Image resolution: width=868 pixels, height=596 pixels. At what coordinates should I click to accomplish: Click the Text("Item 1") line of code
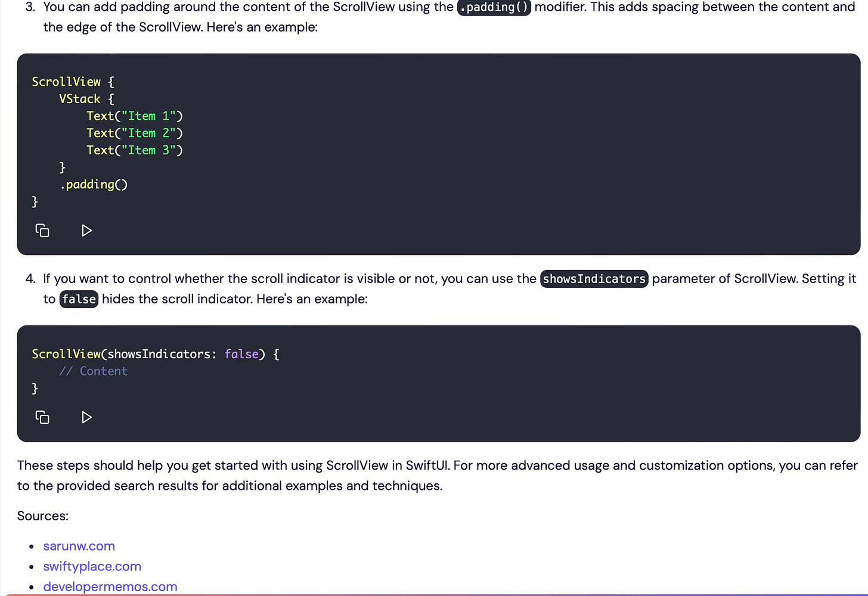point(134,116)
